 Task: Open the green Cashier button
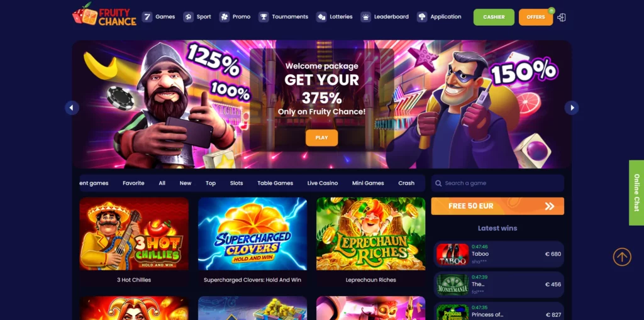494,17
